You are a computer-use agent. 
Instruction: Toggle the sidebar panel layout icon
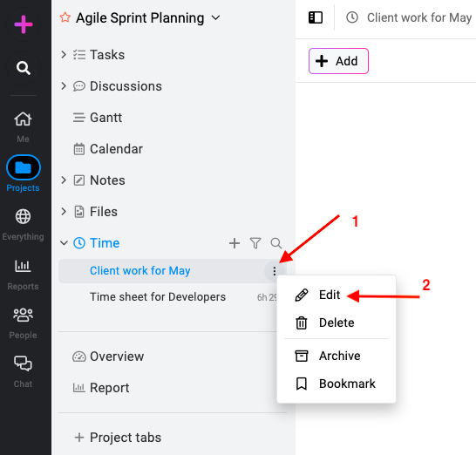316,17
